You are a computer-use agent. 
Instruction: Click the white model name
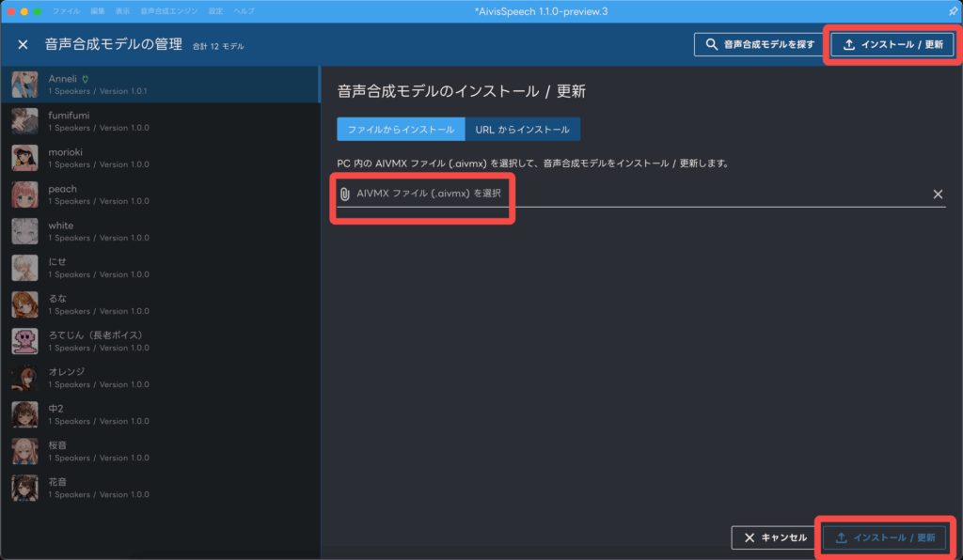click(61, 226)
